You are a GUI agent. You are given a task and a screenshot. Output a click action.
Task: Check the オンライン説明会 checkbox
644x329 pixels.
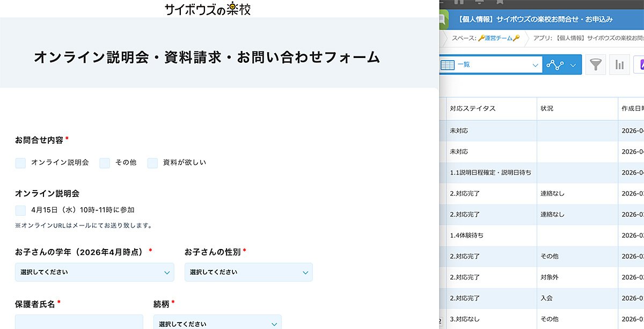pyautogui.click(x=20, y=162)
